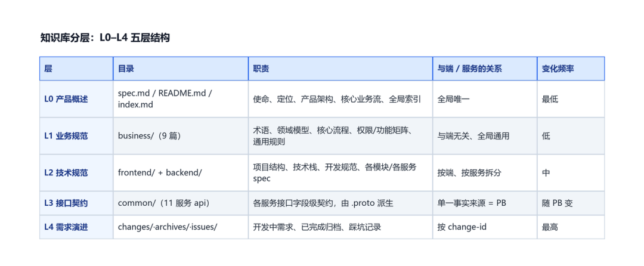Select the '全局唯一' cell
This screenshot has width=644, height=266.
(485, 100)
